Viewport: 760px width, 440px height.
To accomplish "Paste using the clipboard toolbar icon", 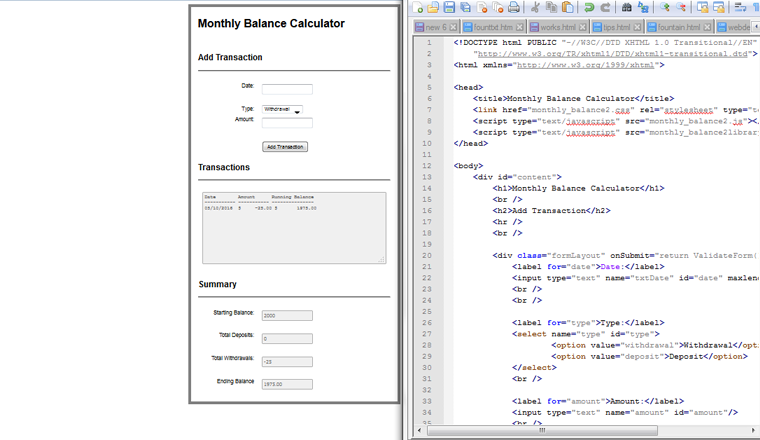I will coord(568,8).
